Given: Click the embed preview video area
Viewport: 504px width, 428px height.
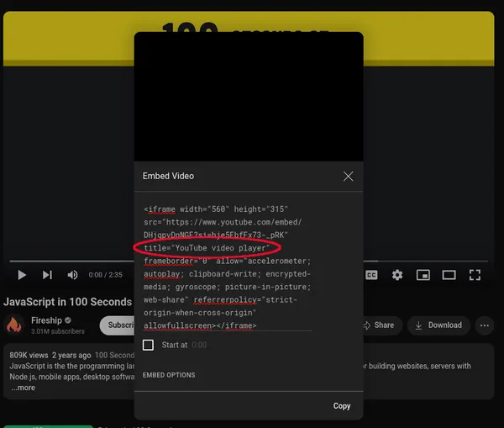Looking at the screenshot, I should click(x=249, y=97).
